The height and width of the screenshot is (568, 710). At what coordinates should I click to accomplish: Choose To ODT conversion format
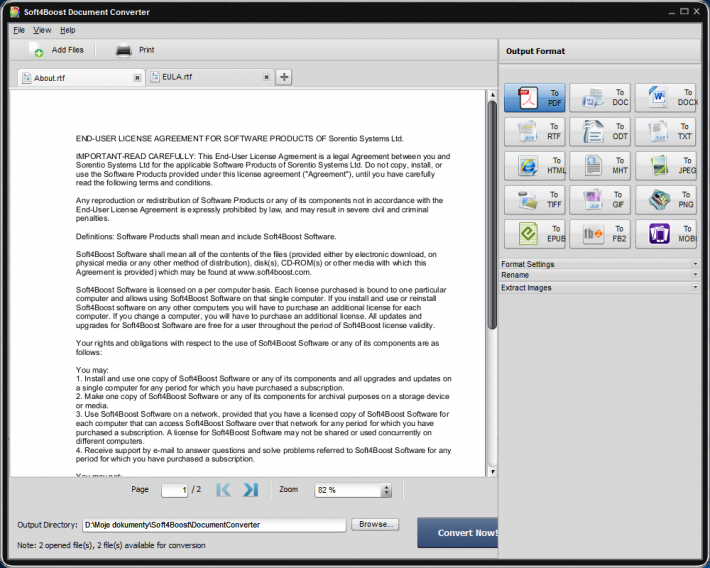tap(600, 131)
